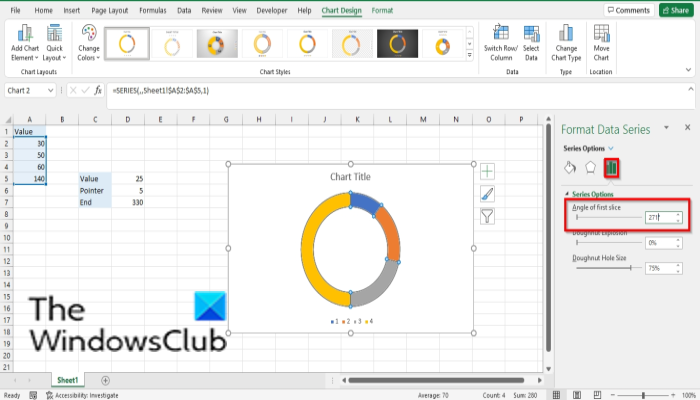Open Format Data Series pane options arrow
Screen dimensions: 700x400
coord(666,128)
